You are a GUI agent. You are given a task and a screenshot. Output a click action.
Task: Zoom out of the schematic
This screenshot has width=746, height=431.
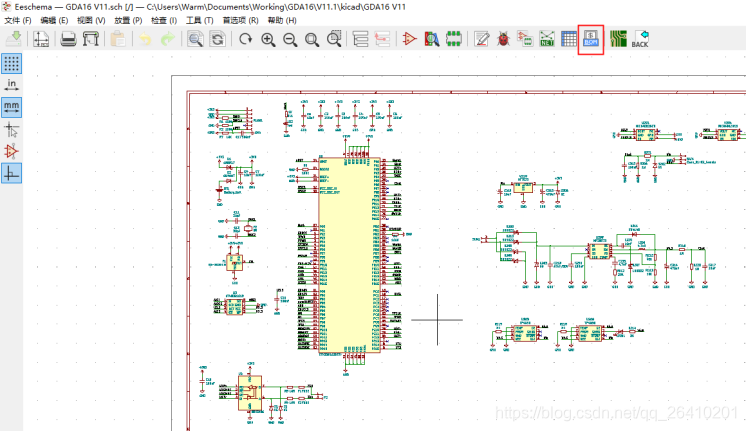pyautogui.click(x=290, y=39)
